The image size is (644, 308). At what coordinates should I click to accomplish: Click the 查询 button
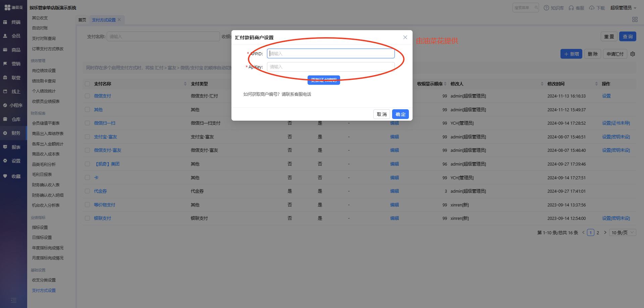point(628,37)
